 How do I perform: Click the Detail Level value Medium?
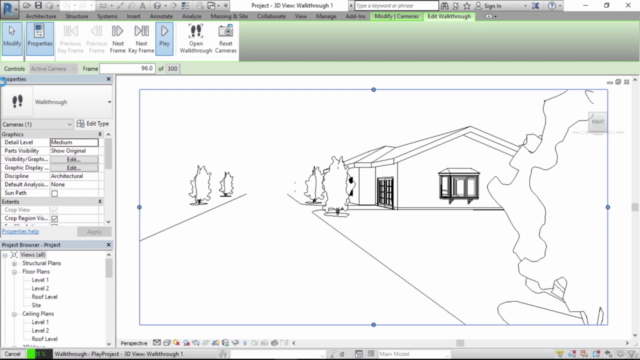[x=74, y=142]
